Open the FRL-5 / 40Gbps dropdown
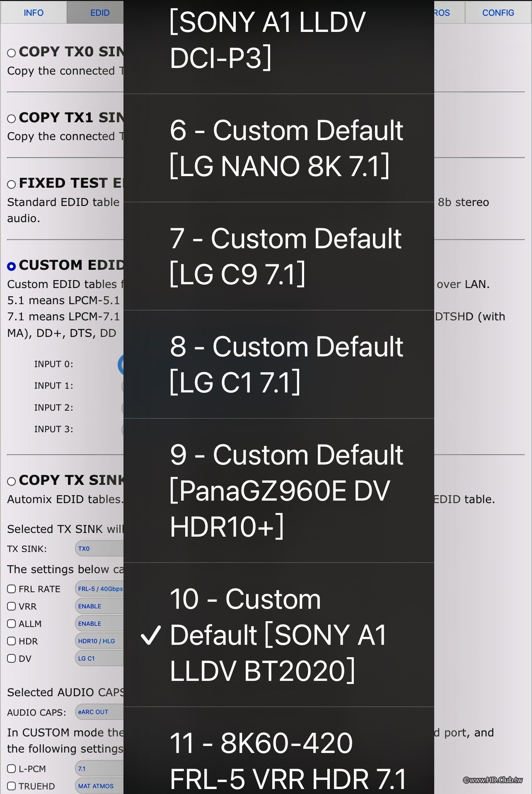 click(x=99, y=589)
